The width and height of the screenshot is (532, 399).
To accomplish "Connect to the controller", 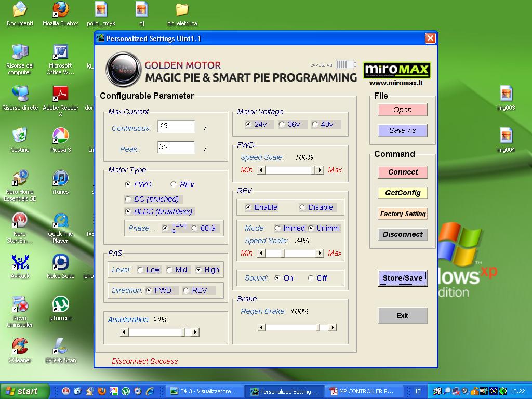I will click(x=403, y=172).
